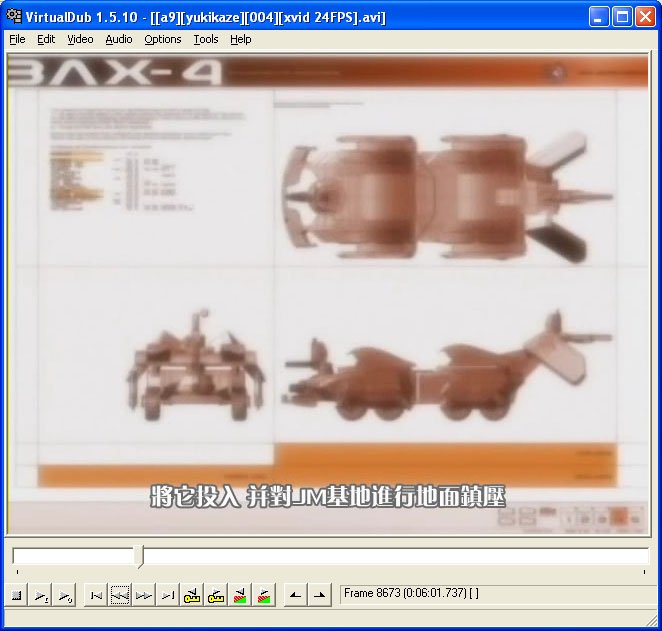Open the Options menu
Image resolution: width=662 pixels, height=631 pixels.
pos(163,39)
